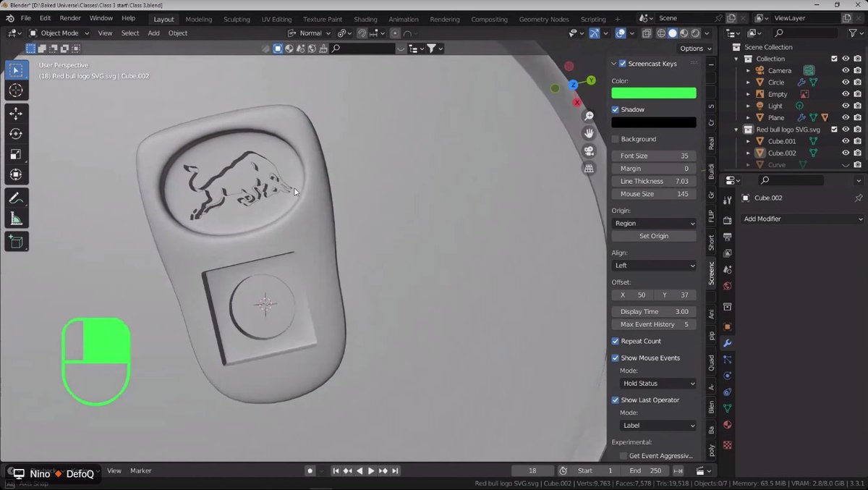The height and width of the screenshot is (490, 868).
Task: Open the mouse events Hold Status dropdown
Action: [x=658, y=384]
